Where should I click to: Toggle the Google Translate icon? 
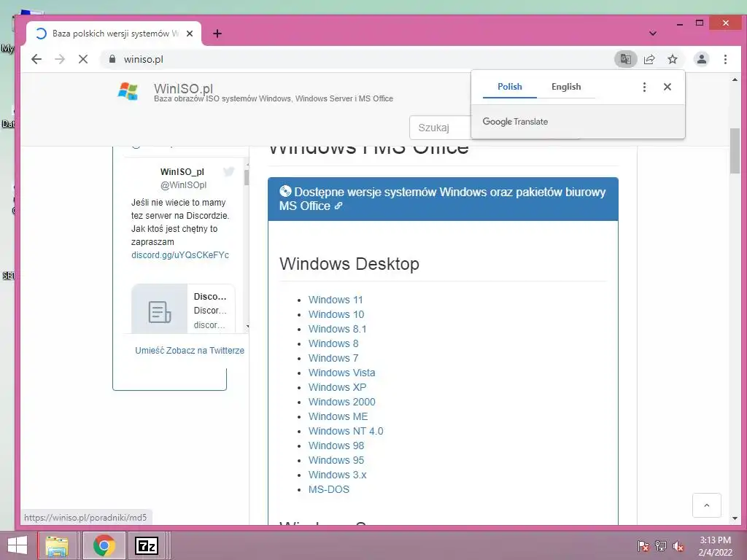tap(625, 59)
